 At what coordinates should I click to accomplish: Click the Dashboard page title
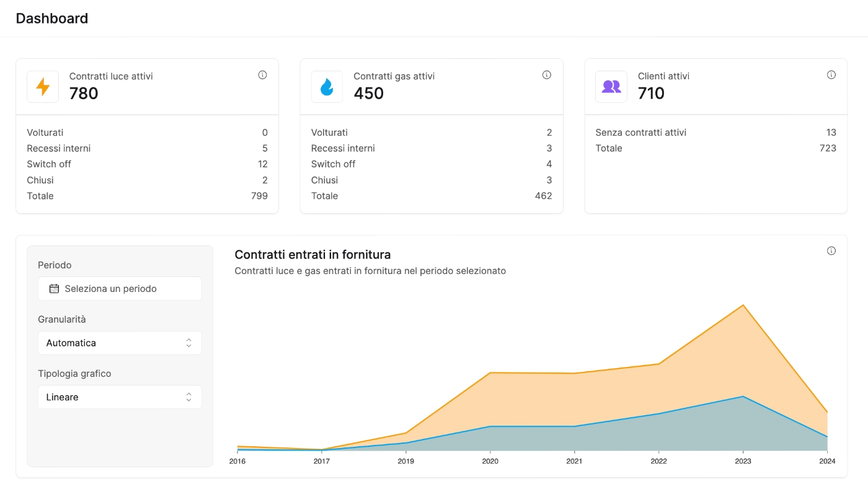52,19
